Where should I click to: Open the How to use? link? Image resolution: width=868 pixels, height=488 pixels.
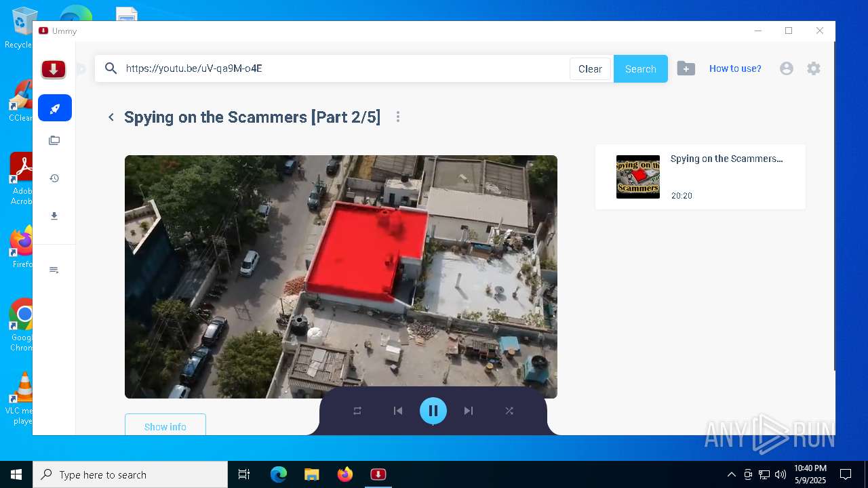735,68
